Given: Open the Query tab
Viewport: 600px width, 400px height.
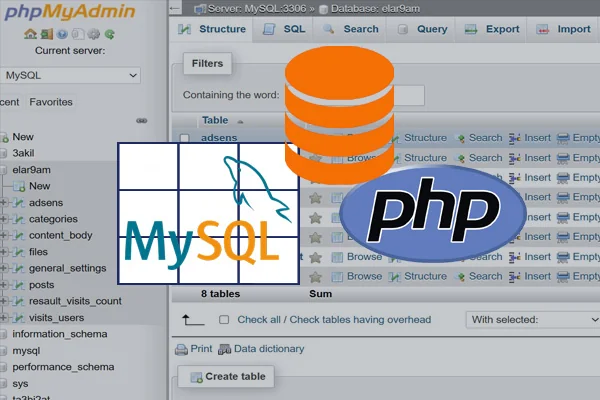Looking at the screenshot, I should (422, 29).
